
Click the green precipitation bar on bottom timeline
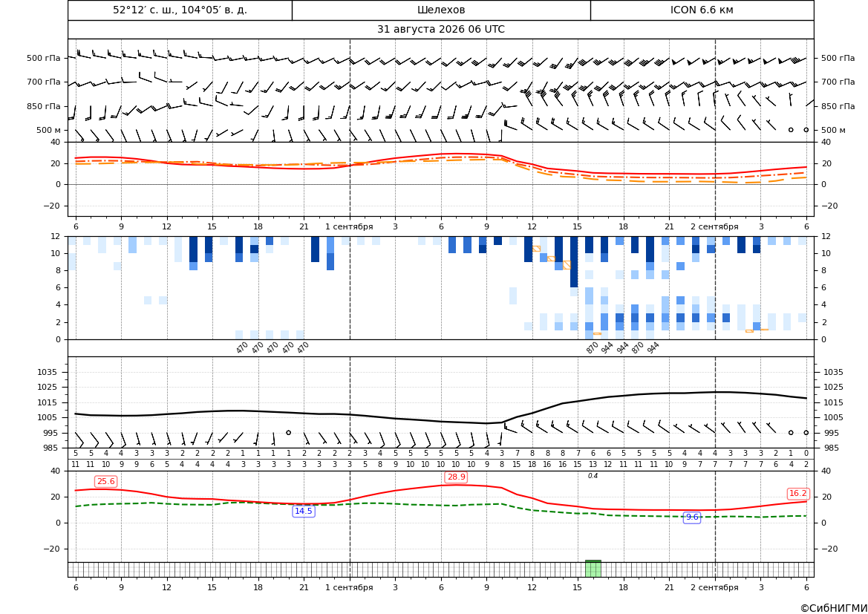tap(593, 569)
